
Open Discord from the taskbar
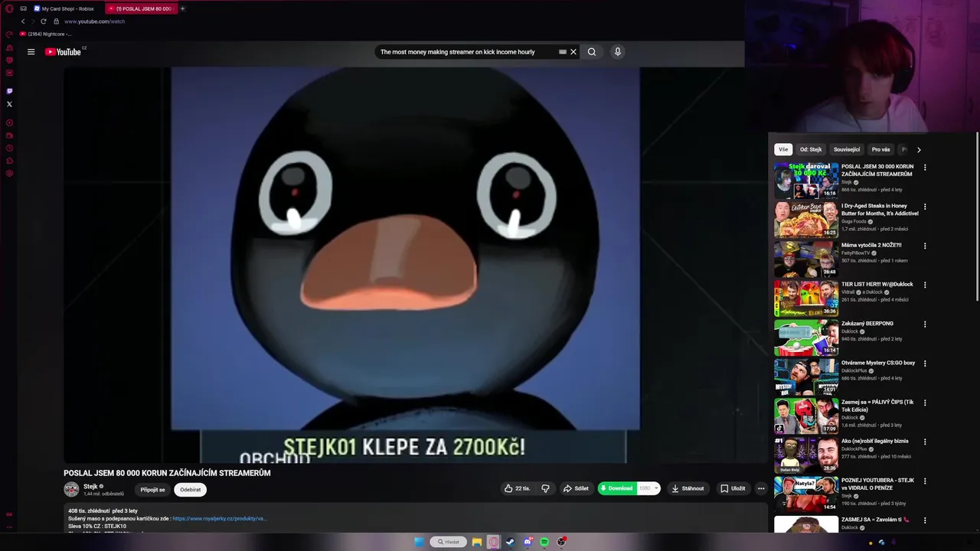click(528, 542)
